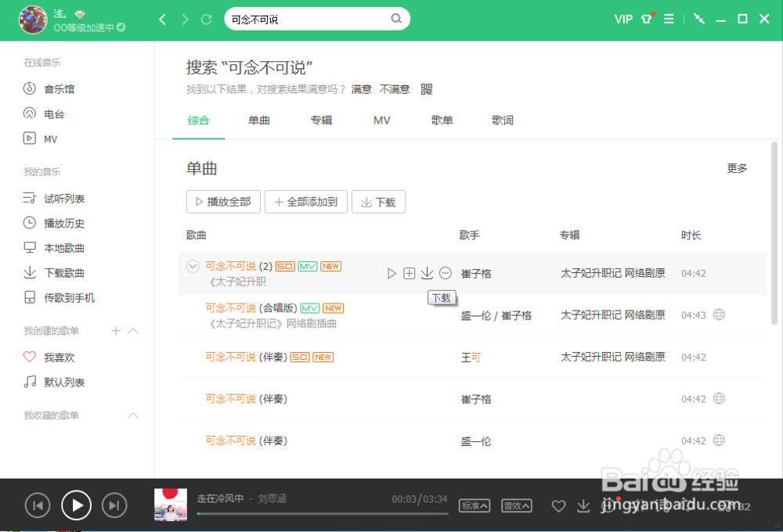Switch to the 专辑 albums tab
Viewport: 783px width, 532px height.
click(x=321, y=120)
